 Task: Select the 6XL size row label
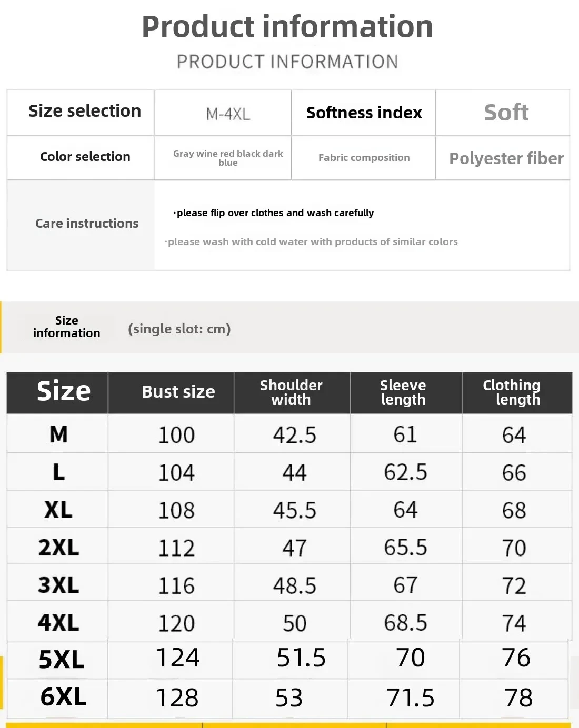click(x=63, y=697)
